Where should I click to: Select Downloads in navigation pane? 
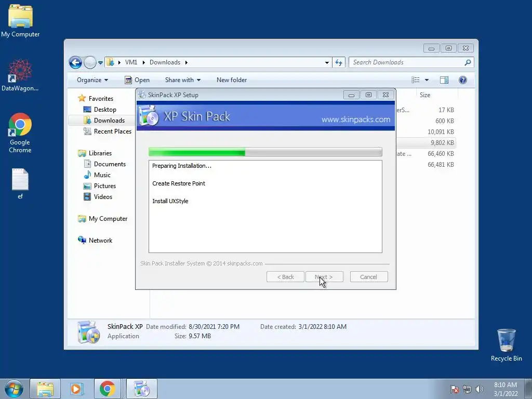coord(109,121)
